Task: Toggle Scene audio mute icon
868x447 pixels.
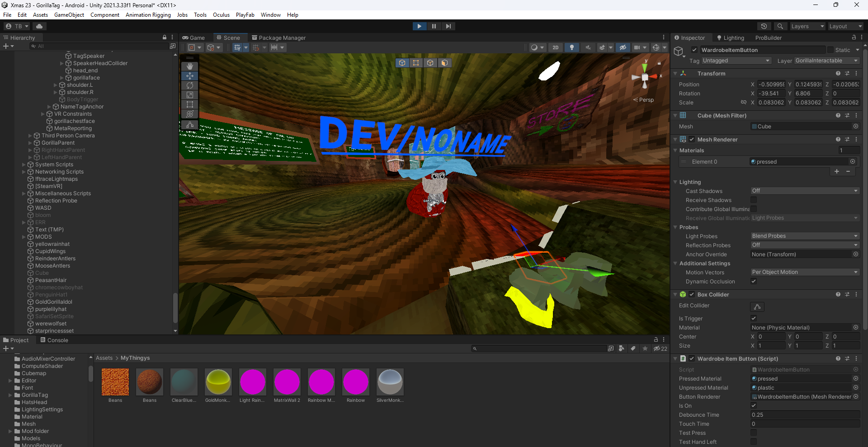Action: 588,47
